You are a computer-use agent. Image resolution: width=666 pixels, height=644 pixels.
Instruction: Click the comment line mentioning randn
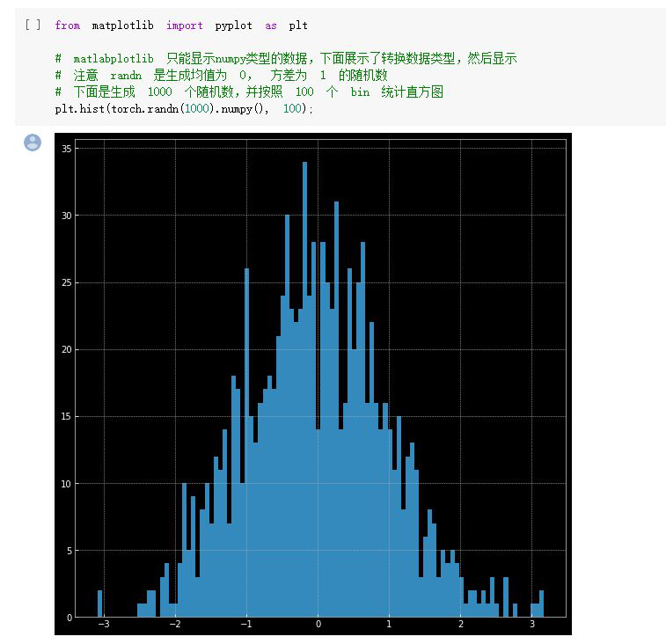click(x=221, y=75)
